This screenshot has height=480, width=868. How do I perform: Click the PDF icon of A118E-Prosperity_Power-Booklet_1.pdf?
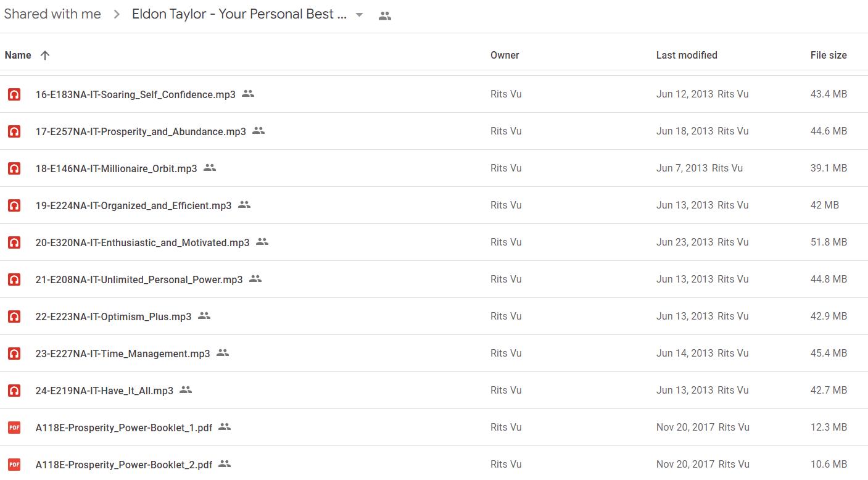pos(14,428)
